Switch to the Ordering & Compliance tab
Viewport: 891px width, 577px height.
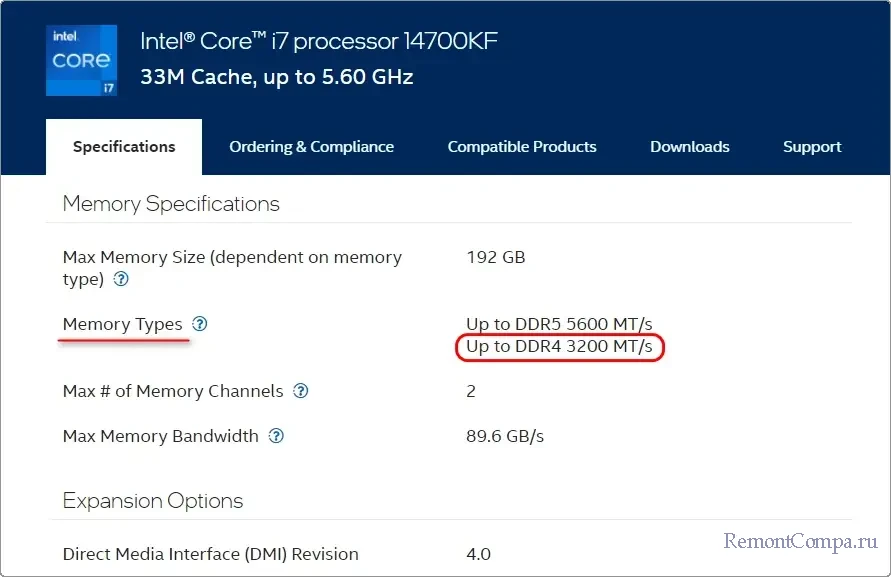pos(311,147)
